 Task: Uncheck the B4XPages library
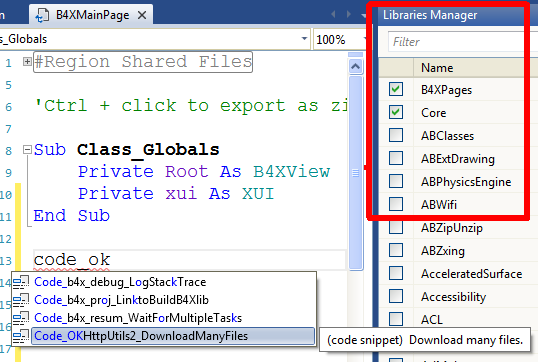pyautogui.click(x=396, y=89)
